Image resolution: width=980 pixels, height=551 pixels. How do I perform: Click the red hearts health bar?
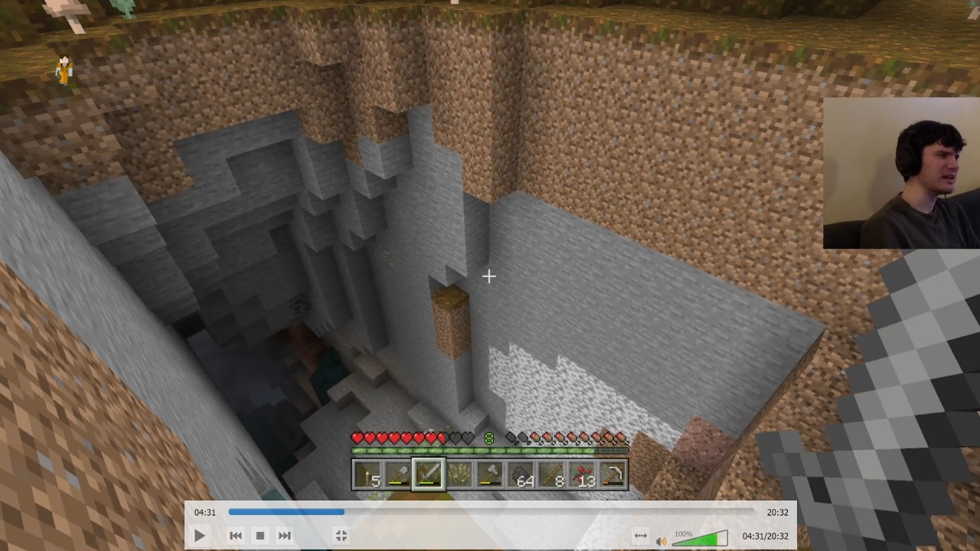(x=413, y=439)
